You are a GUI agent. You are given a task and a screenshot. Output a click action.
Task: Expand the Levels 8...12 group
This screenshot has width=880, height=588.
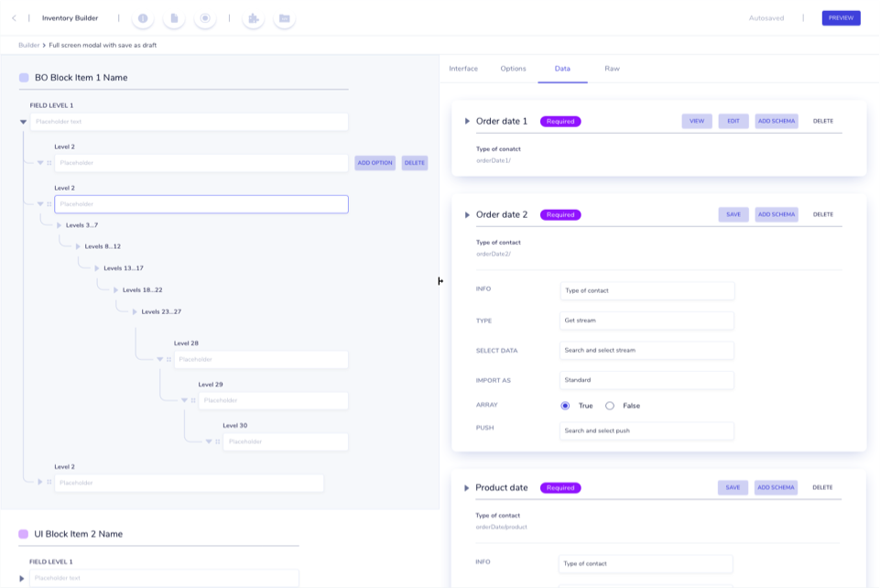coord(78,246)
